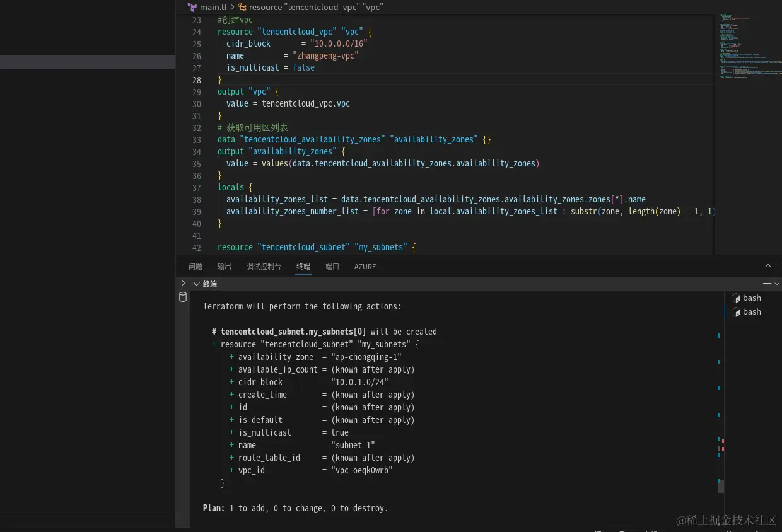Create a new terminal with the plus icon
The image size is (782, 532).
click(x=767, y=284)
